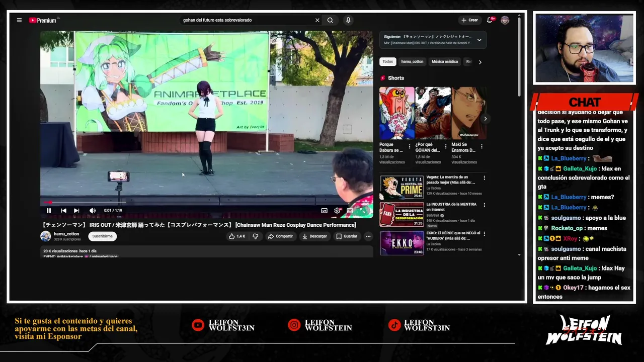Image resolution: width=644 pixels, height=362 pixels.
Task: Open the player settings gear
Action: point(337,211)
